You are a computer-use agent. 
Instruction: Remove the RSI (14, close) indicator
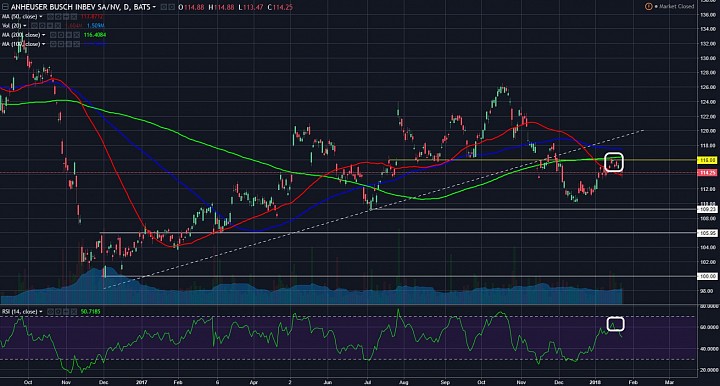74,312
